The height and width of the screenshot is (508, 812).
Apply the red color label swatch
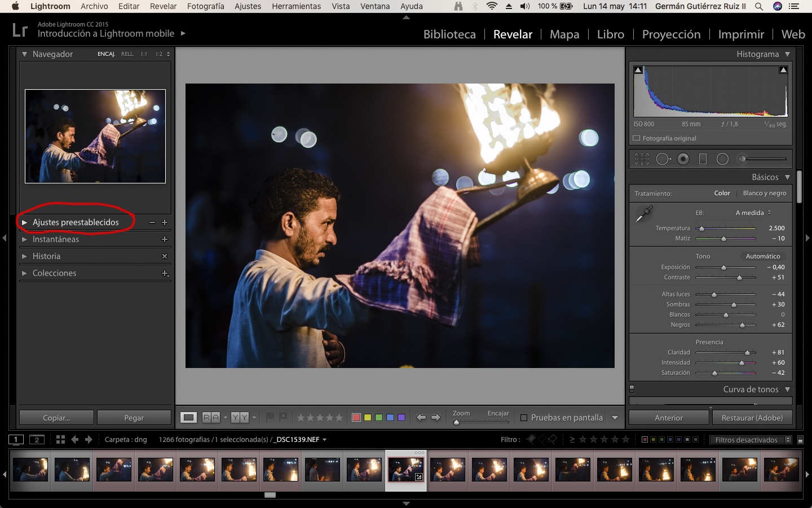click(356, 418)
